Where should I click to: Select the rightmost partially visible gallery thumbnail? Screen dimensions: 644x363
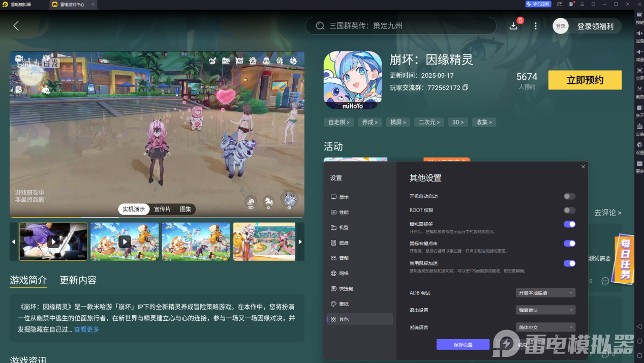264,241
